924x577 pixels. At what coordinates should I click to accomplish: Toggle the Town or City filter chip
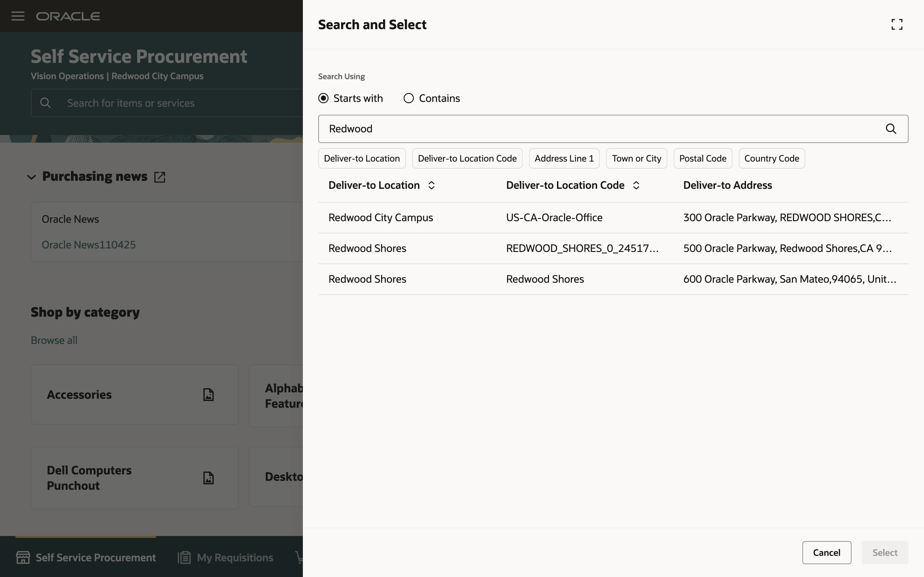(636, 158)
